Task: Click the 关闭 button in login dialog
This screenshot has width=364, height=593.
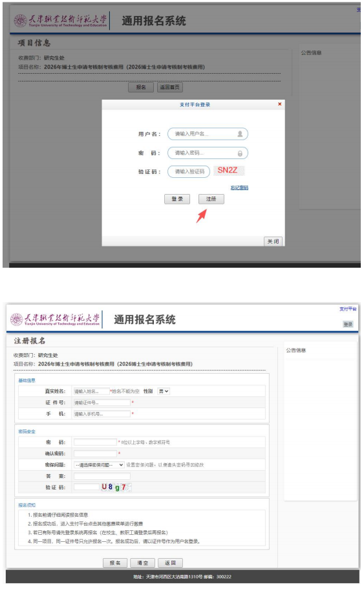Action: (x=273, y=241)
